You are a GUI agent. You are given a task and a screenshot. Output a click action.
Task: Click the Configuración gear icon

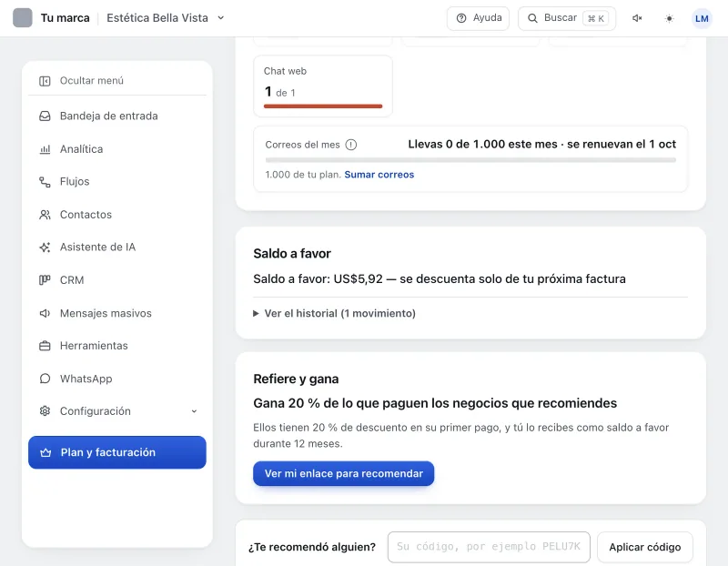[45, 411]
